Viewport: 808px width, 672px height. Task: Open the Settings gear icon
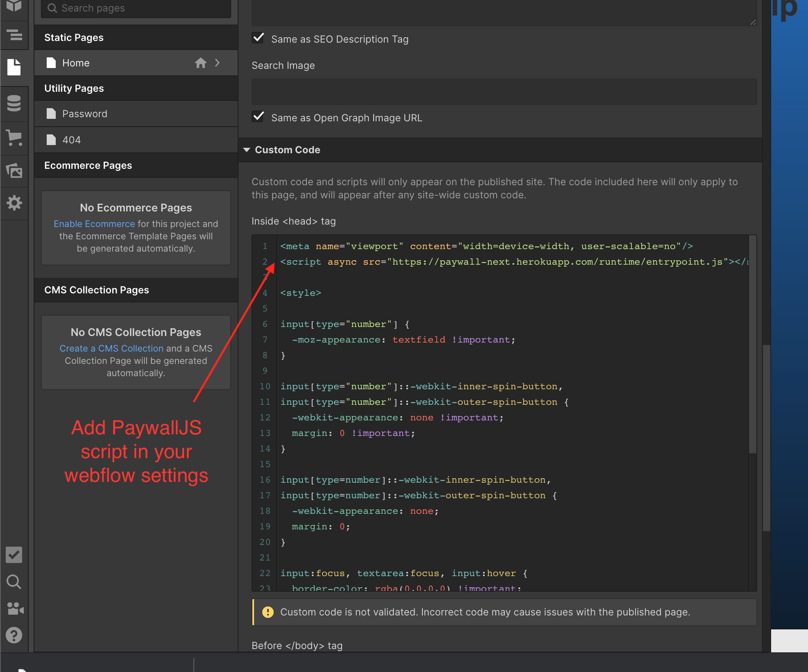14,202
